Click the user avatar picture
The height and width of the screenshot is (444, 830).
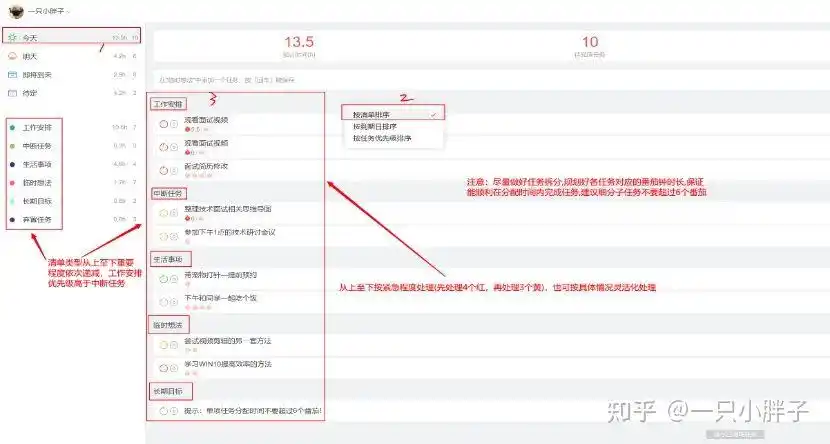16,11
